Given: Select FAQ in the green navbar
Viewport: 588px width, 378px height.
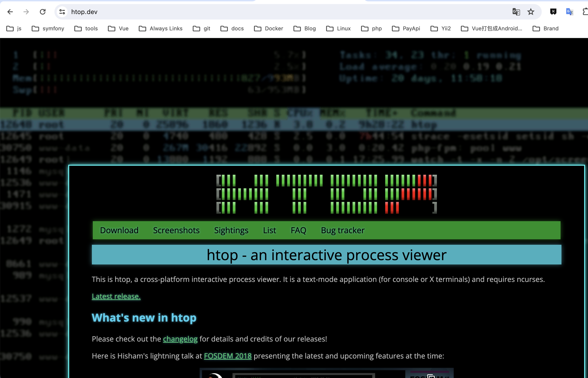Looking at the screenshot, I should tap(298, 230).
